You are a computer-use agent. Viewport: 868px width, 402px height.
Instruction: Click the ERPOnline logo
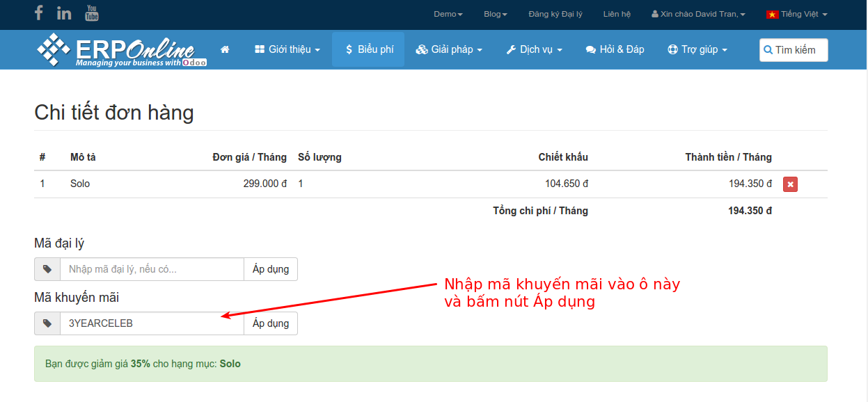tap(122, 49)
